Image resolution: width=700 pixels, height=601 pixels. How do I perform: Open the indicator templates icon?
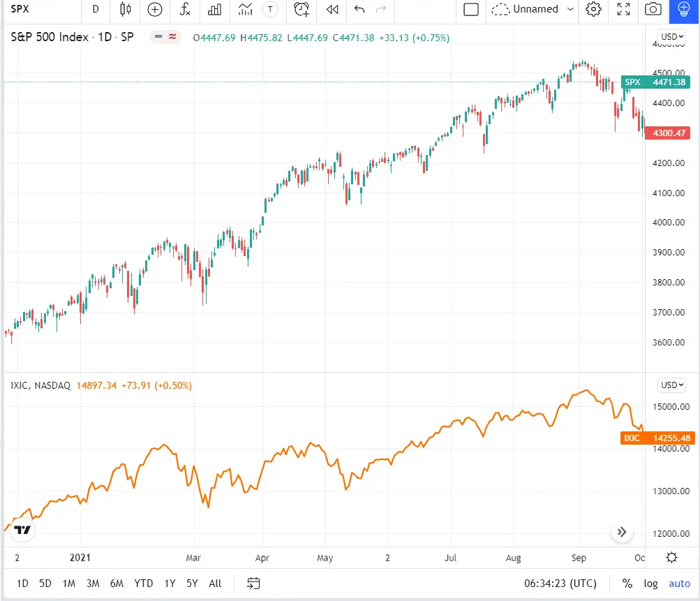pyautogui.click(x=245, y=9)
